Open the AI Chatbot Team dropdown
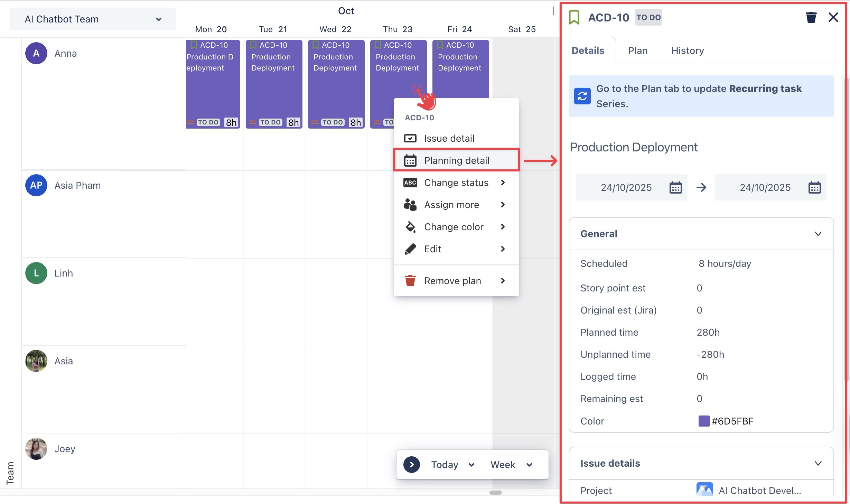Viewport: 850px width, 504px height. [93, 19]
